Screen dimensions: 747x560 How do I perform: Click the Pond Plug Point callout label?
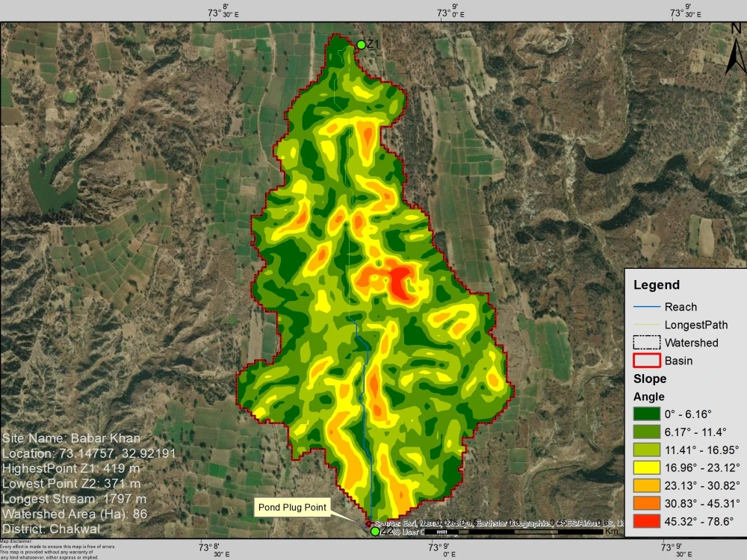pyautogui.click(x=292, y=507)
